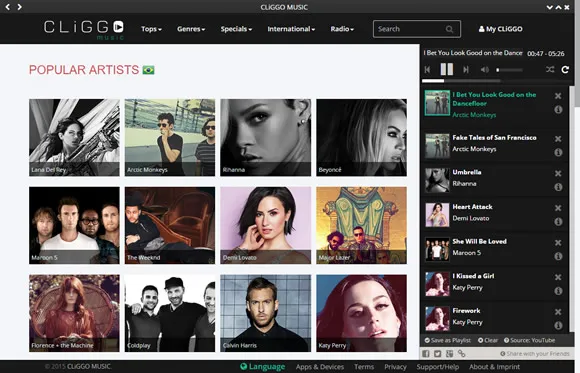Open the Radio dropdown menu
The image size is (580, 373).
click(x=342, y=29)
